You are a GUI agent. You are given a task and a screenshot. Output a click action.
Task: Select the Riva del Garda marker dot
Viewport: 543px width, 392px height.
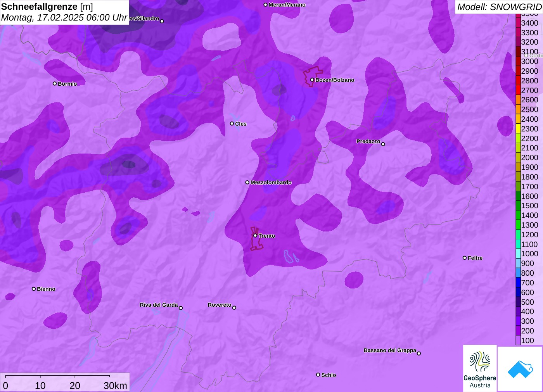pyautogui.click(x=181, y=308)
